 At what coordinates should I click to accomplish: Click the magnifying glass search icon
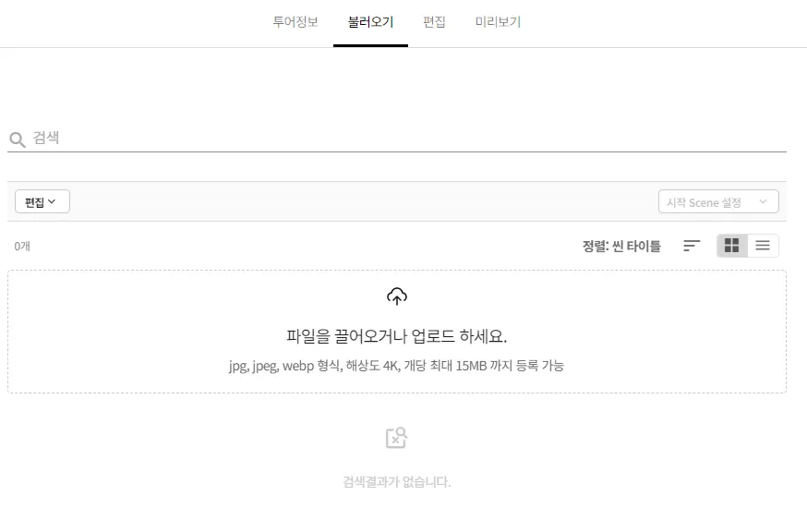[x=18, y=139]
